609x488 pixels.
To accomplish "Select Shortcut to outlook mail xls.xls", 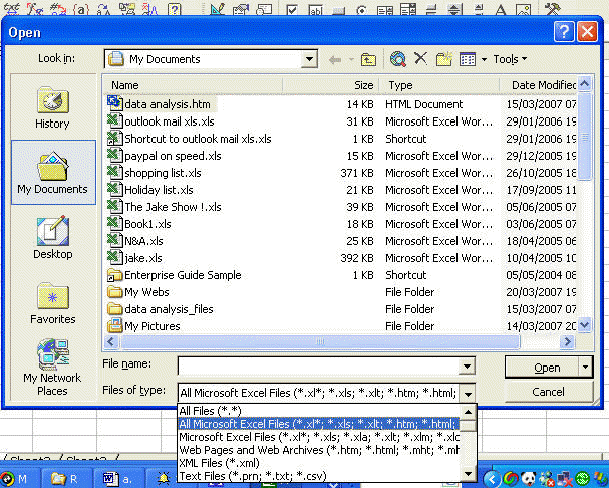I will pos(198,139).
